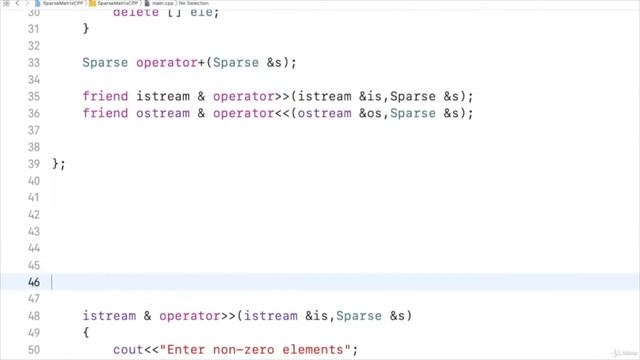Click 'Sparse' type on line 48

pos(359,316)
